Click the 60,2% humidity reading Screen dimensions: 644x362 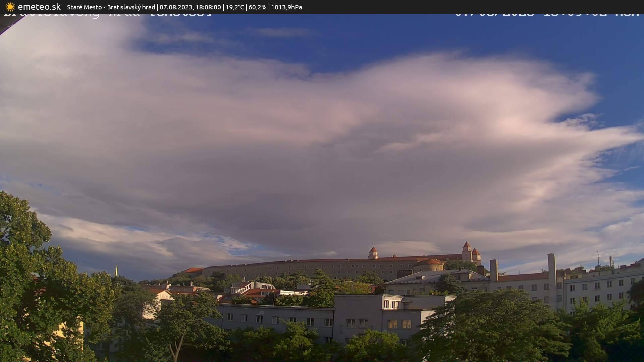[x=257, y=7]
